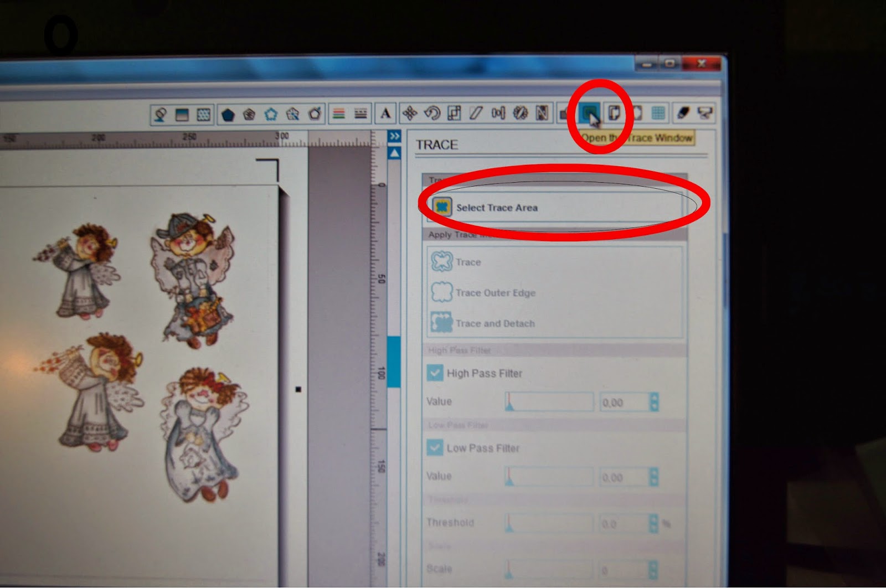Minimize the application window
This screenshot has width=886, height=588.
(647, 64)
